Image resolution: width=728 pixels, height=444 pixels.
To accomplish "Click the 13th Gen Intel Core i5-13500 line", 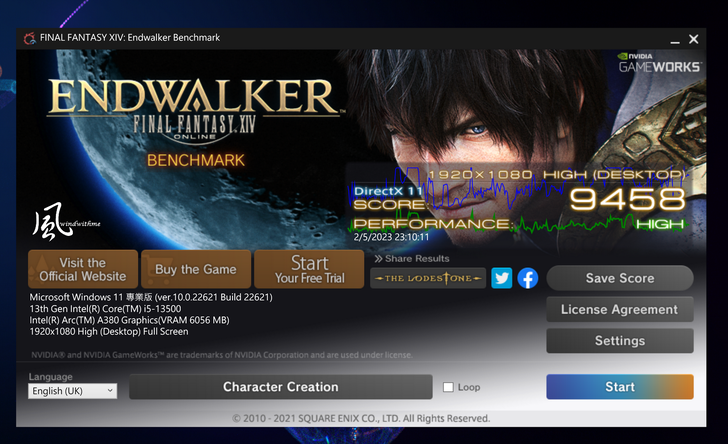I will [105, 309].
